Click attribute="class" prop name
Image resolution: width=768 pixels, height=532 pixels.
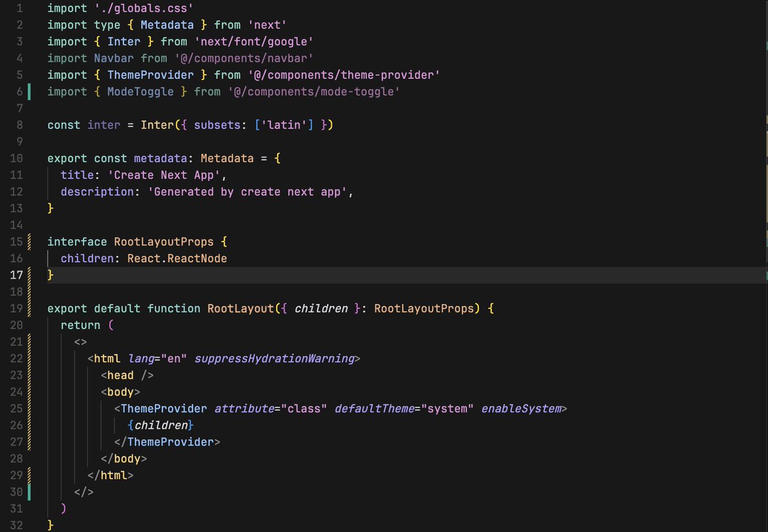click(x=244, y=408)
